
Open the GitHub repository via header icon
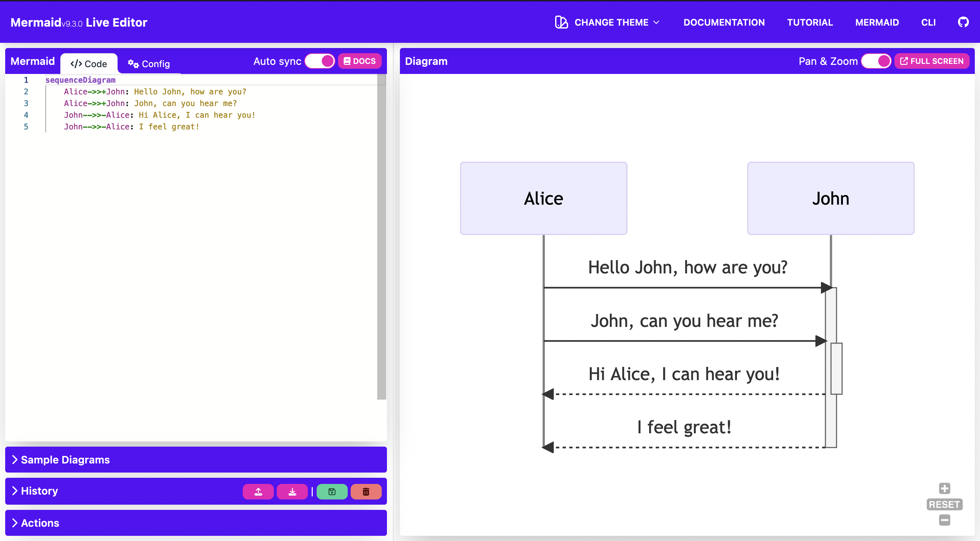tap(964, 22)
